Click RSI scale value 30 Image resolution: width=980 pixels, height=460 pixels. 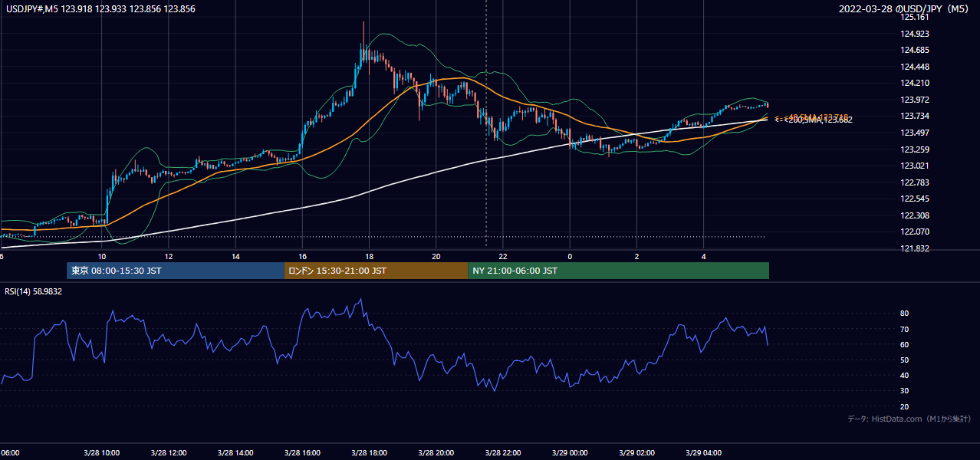click(x=904, y=391)
